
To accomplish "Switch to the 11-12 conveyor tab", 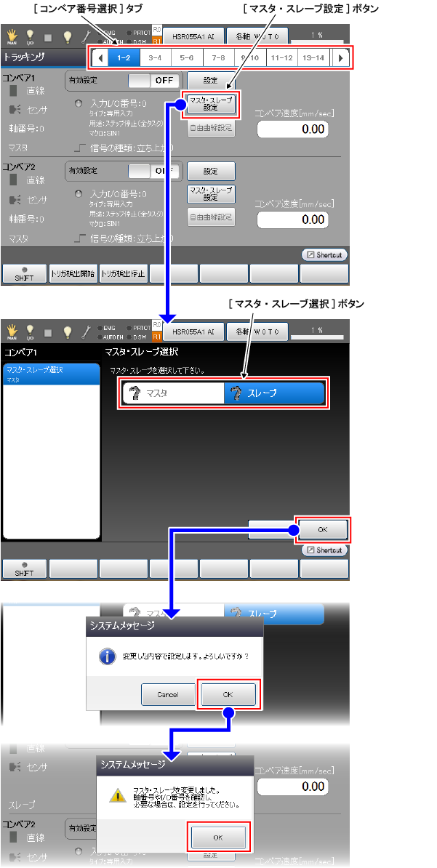I will pos(281,57).
